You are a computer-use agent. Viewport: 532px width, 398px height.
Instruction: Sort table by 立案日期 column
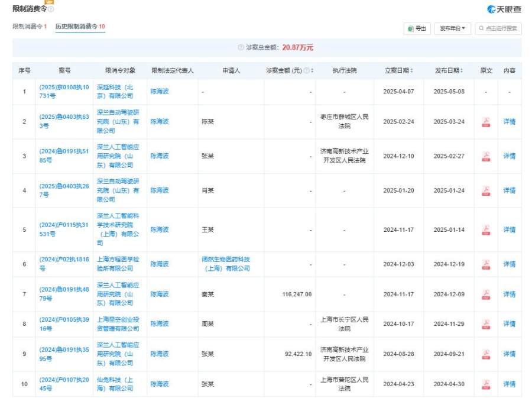399,70
